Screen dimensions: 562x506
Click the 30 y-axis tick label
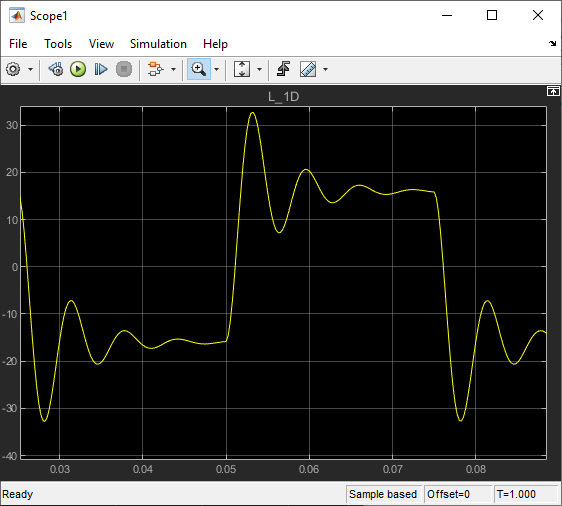12,125
